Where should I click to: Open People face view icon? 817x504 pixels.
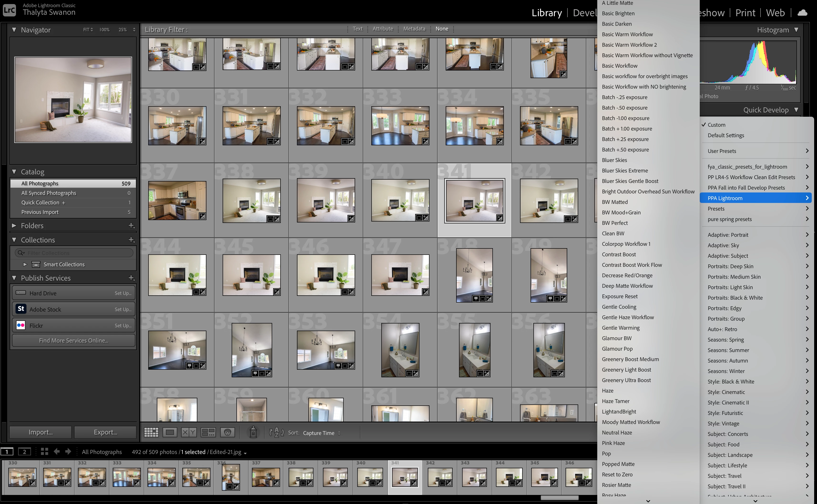(227, 433)
